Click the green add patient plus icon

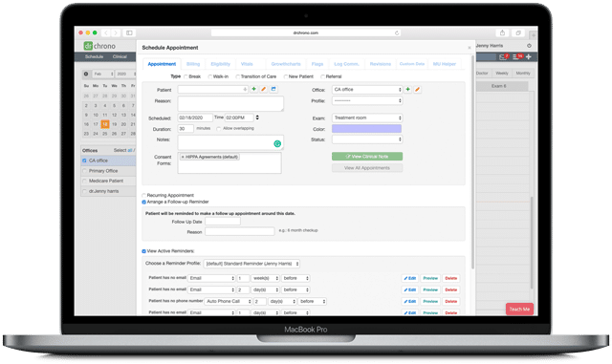pos(253,90)
